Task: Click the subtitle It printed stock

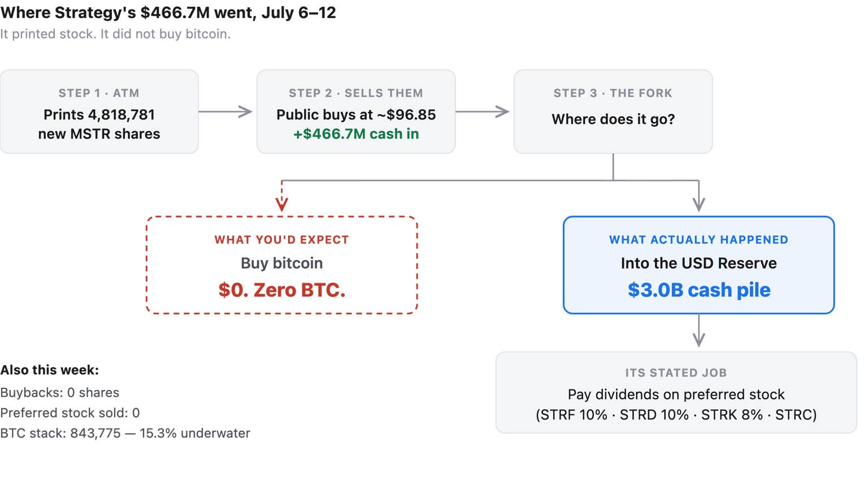Action: (115, 34)
